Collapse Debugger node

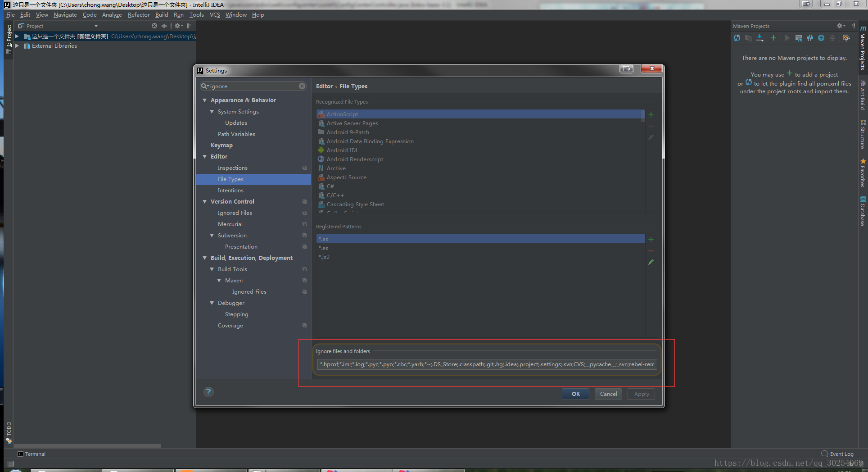212,303
